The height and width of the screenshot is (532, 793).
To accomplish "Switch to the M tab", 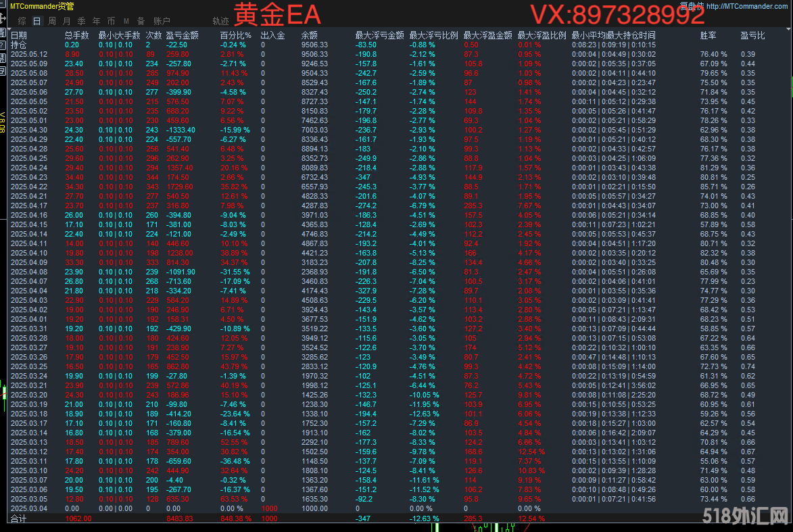I will click(x=126, y=21).
